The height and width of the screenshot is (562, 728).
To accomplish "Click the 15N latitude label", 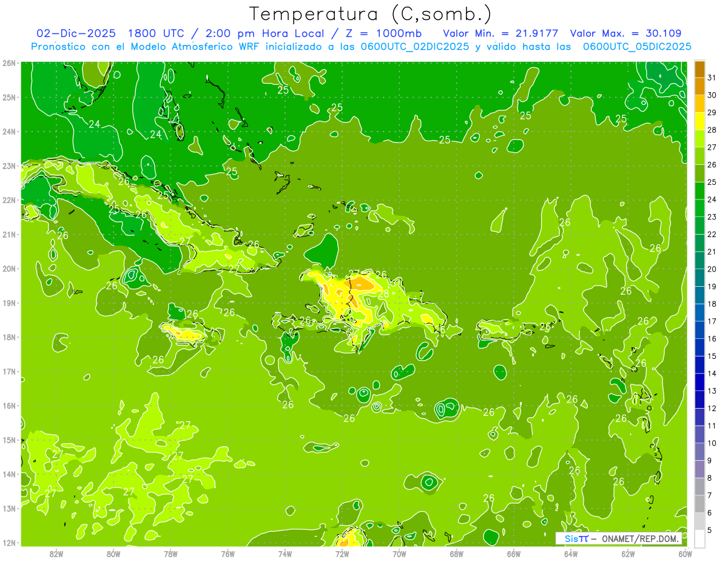I will point(10,440).
